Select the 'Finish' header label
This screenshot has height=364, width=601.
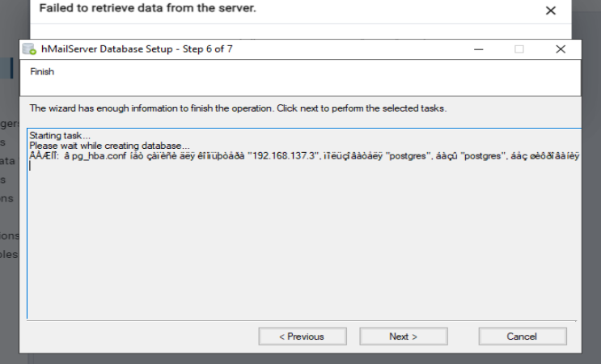coord(42,71)
